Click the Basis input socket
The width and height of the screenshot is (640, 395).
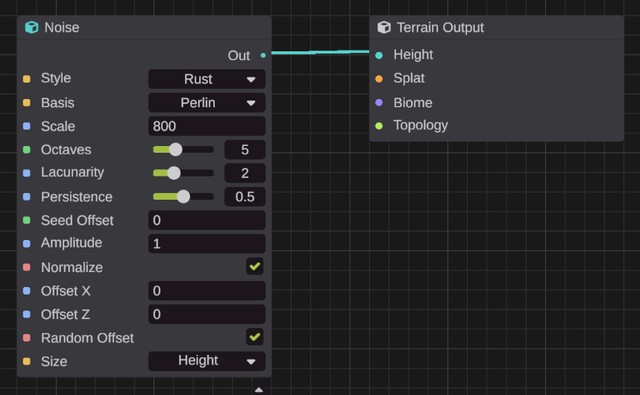click(27, 102)
